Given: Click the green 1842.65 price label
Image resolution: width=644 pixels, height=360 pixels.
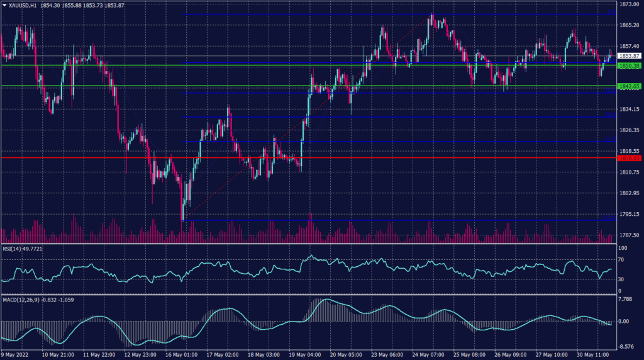Looking at the screenshot, I should click(x=628, y=86).
